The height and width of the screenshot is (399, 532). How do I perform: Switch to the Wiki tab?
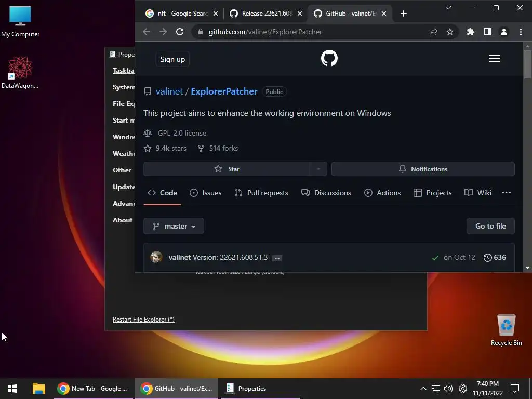point(478,193)
